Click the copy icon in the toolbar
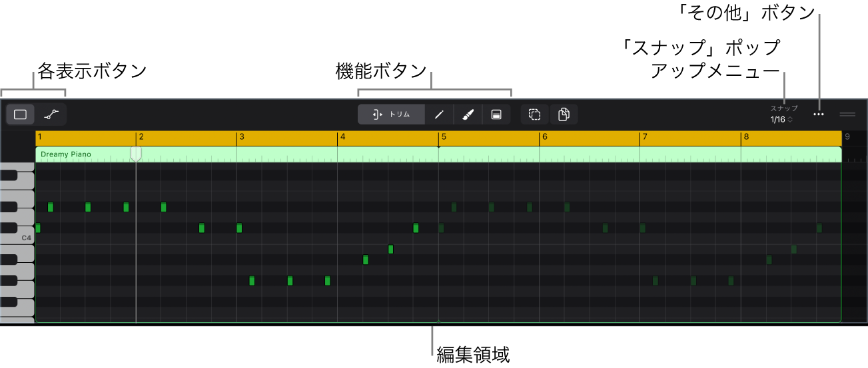This screenshot has width=868, height=368. pos(564,114)
